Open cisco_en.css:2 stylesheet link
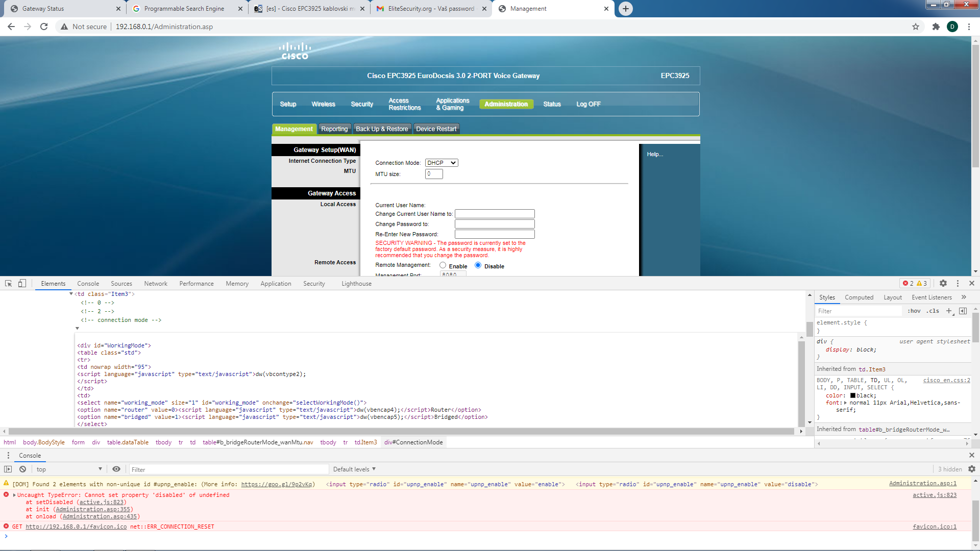This screenshot has width=980, height=551. [x=946, y=380]
